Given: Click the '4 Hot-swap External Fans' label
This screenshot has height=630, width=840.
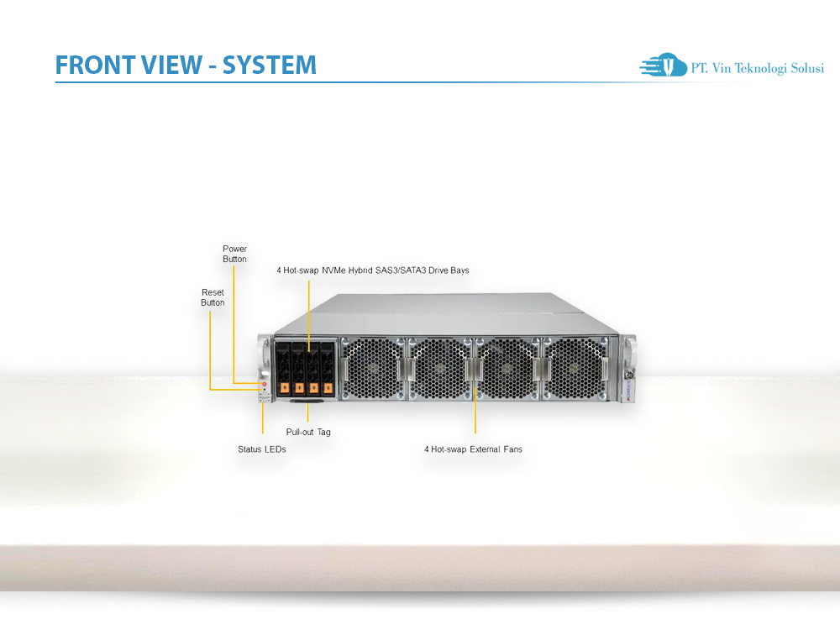Looking at the screenshot, I should [x=473, y=449].
